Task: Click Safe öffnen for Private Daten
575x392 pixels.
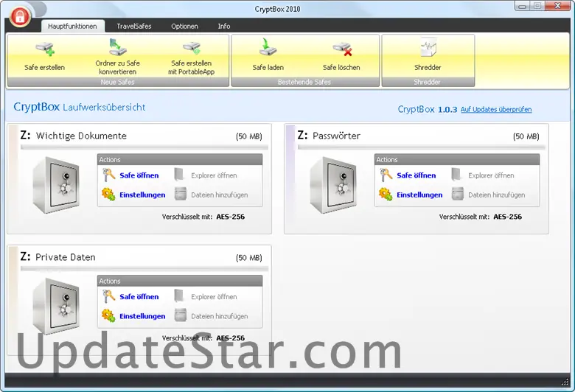Action: [139, 297]
